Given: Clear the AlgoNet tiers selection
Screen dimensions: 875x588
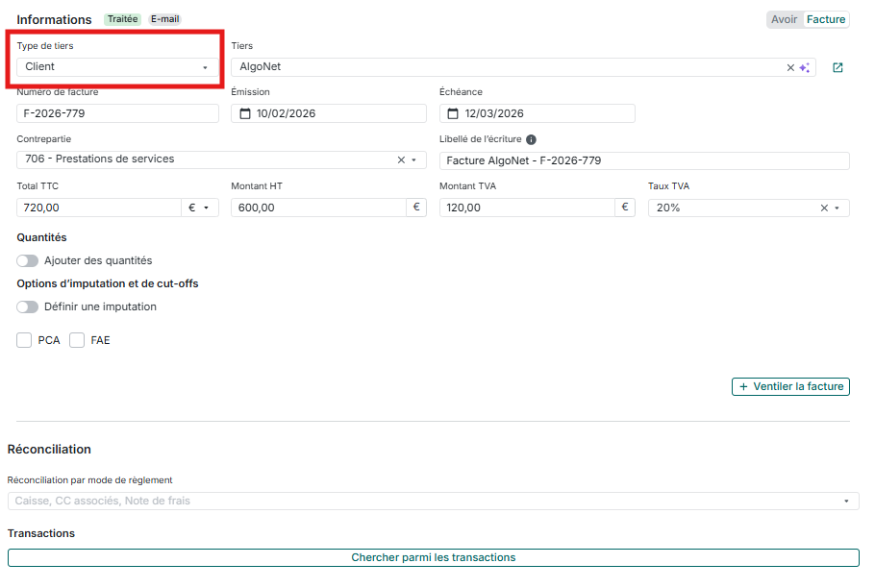Looking at the screenshot, I should [790, 67].
